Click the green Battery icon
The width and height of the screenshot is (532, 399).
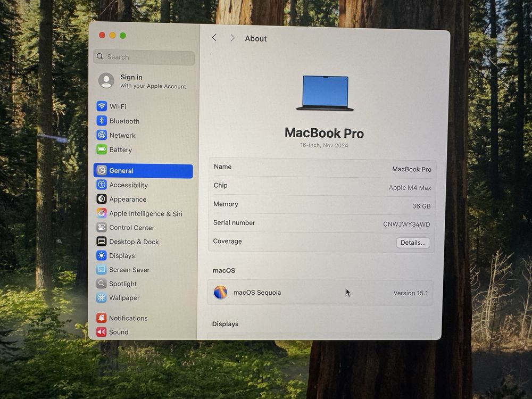(x=102, y=149)
